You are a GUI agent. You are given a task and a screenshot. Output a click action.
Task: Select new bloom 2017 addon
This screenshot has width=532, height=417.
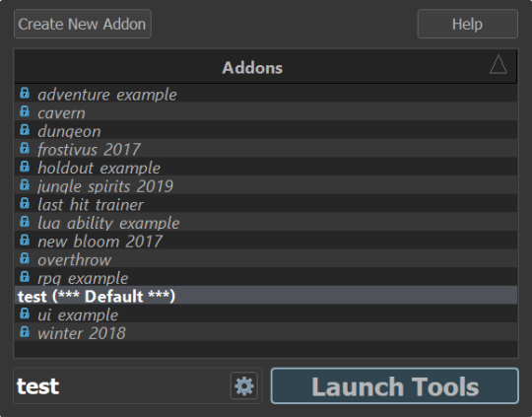[x=266, y=240]
